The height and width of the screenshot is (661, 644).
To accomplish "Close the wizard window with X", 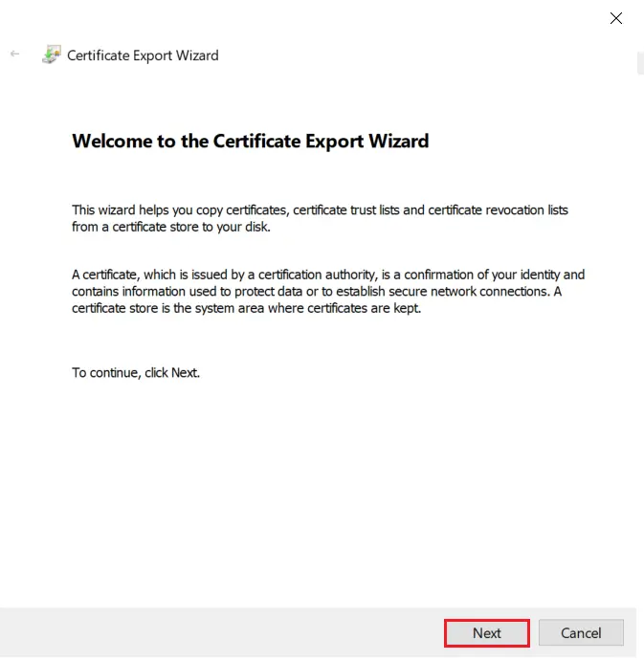I will point(615,18).
